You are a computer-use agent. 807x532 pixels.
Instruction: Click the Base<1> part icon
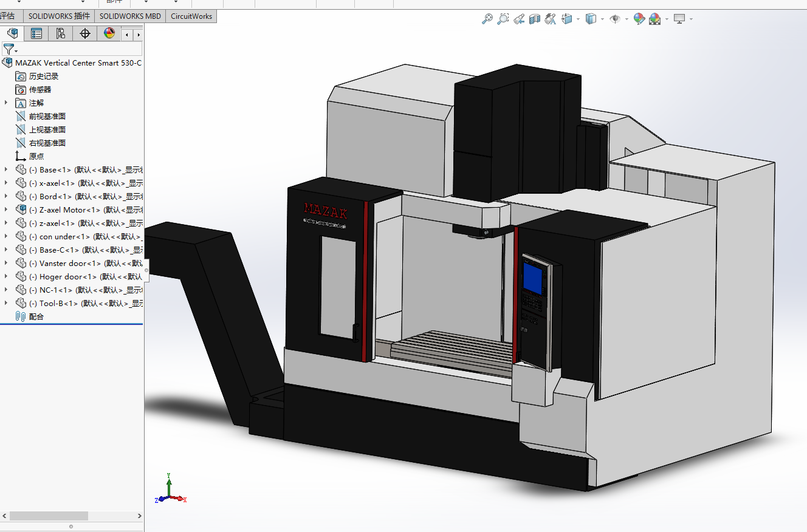point(21,170)
